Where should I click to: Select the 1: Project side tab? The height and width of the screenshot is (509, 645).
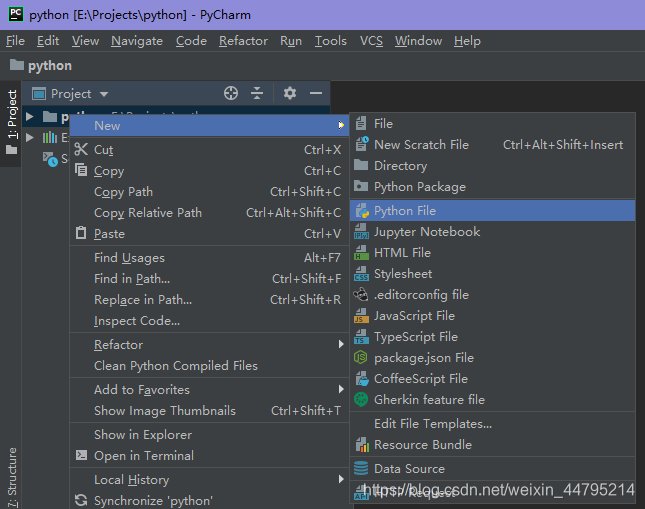(11, 123)
